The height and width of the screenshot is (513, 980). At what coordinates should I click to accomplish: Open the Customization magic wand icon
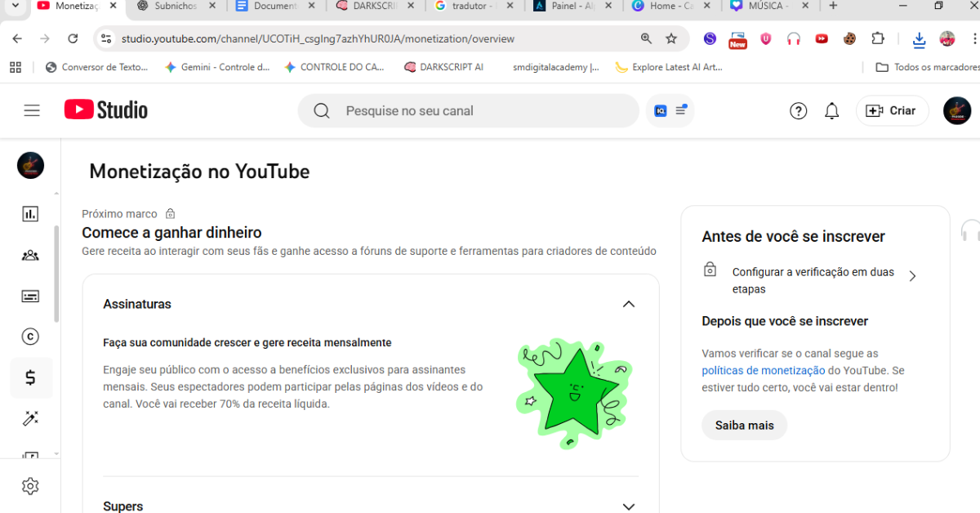(x=30, y=418)
